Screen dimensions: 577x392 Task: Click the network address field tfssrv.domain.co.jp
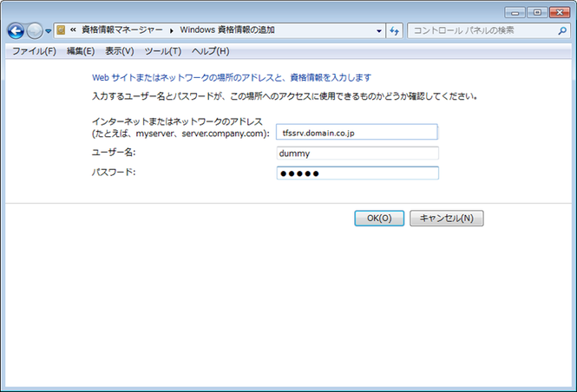(x=357, y=132)
